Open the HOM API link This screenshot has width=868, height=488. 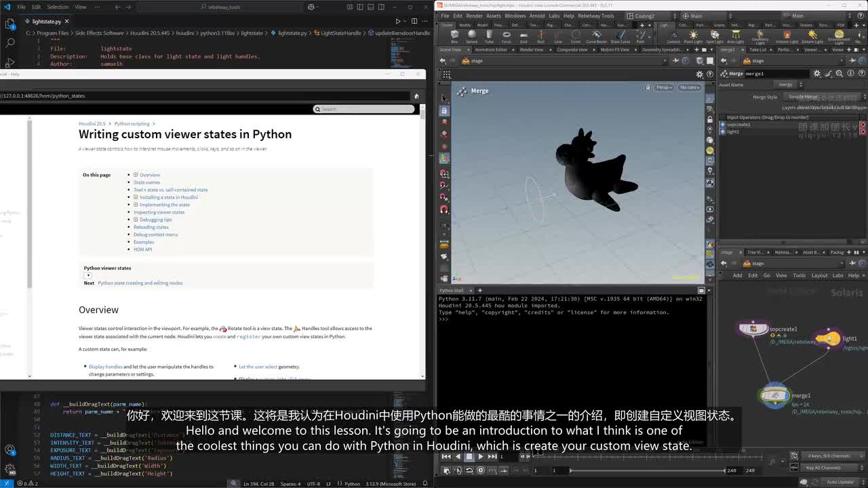click(142, 249)
